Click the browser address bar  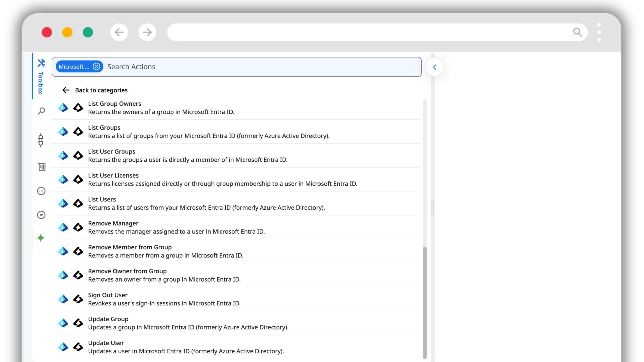377,32
